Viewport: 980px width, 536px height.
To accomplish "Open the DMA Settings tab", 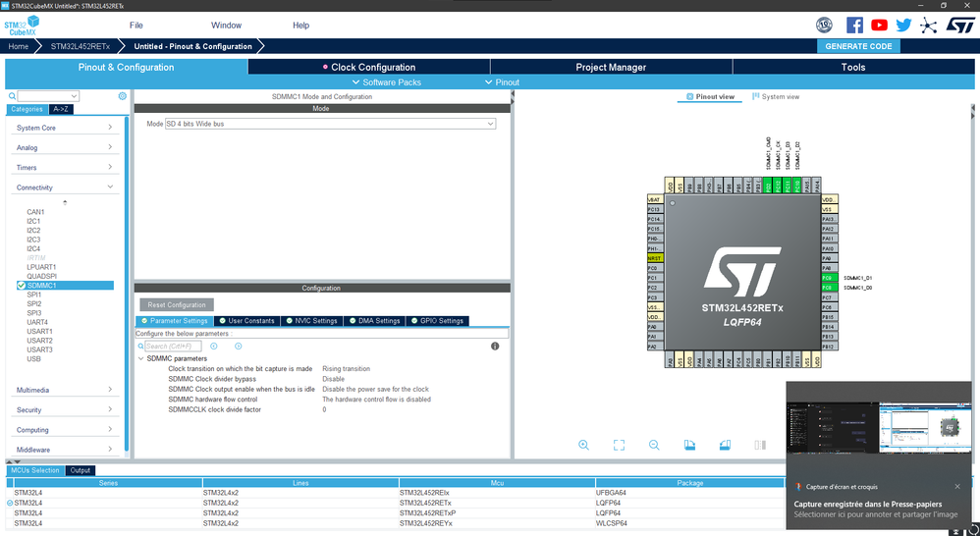I will coord(374,320).
